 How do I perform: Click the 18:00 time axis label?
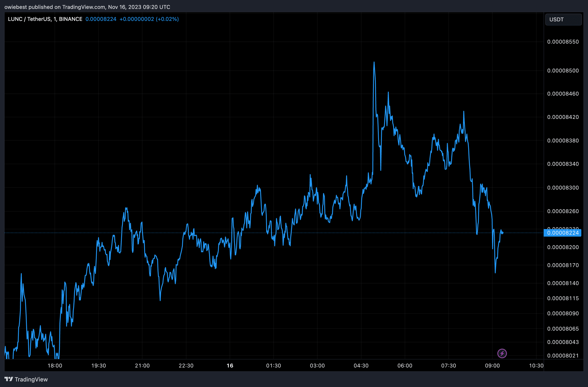coord(55,365)
